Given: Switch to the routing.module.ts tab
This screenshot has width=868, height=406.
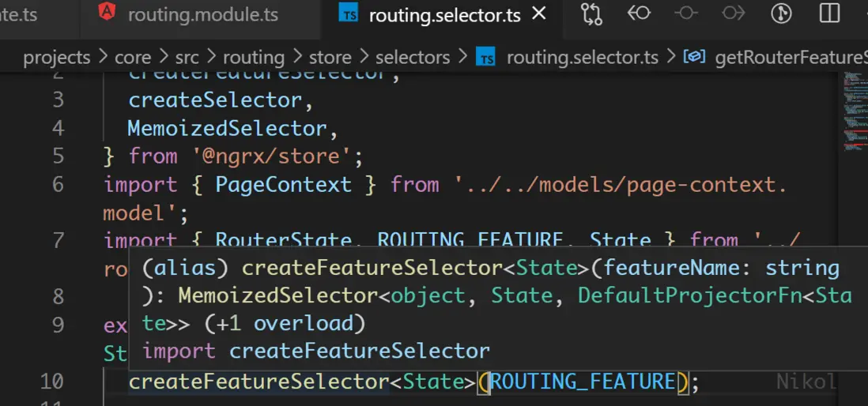Looking at the screenshot, I should (202, 14).
